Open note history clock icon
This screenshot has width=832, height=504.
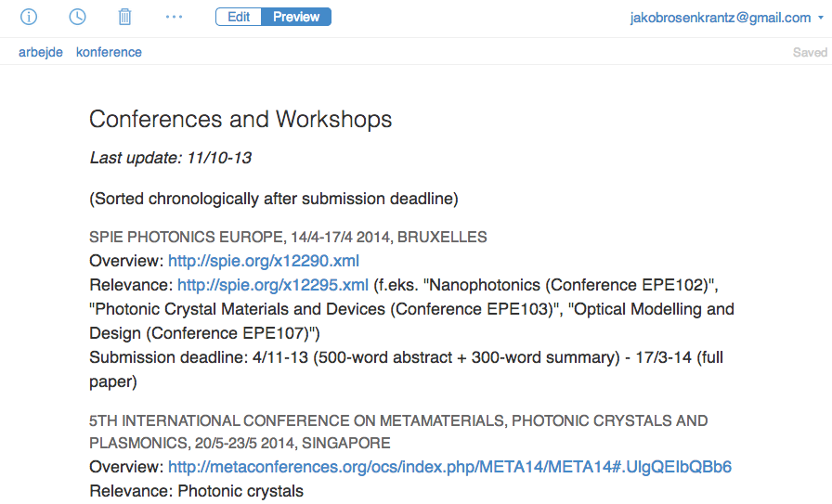click(x=77, y=17)
